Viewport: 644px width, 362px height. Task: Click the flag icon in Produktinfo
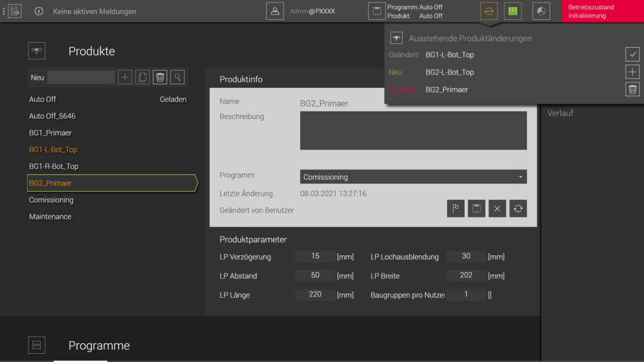pyautogui.click(x=456, y=209)
